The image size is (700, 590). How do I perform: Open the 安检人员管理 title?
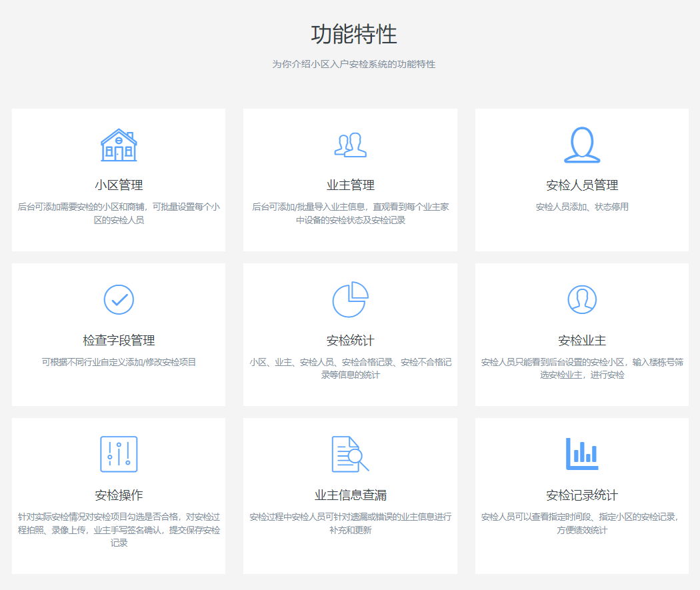(x=581, y=185)
